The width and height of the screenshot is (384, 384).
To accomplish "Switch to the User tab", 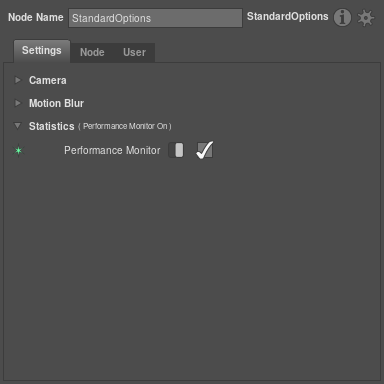I will 134,52.
